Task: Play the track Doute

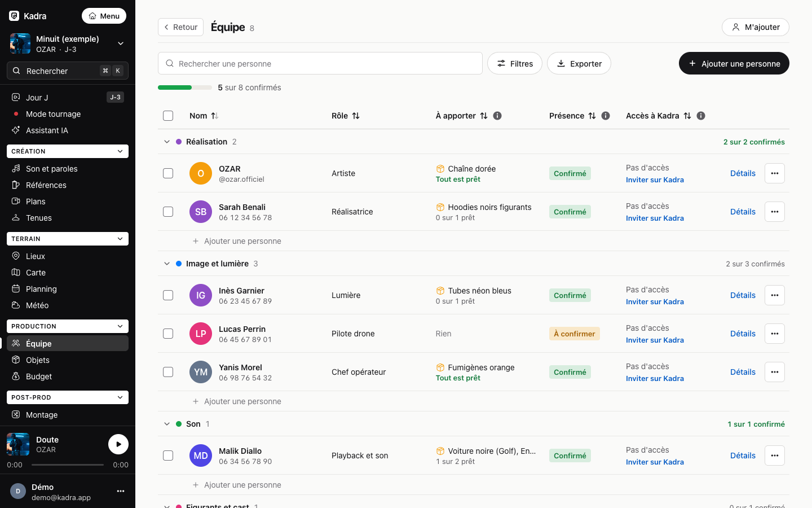Action: pyautogui.click(x=118, y=444)
